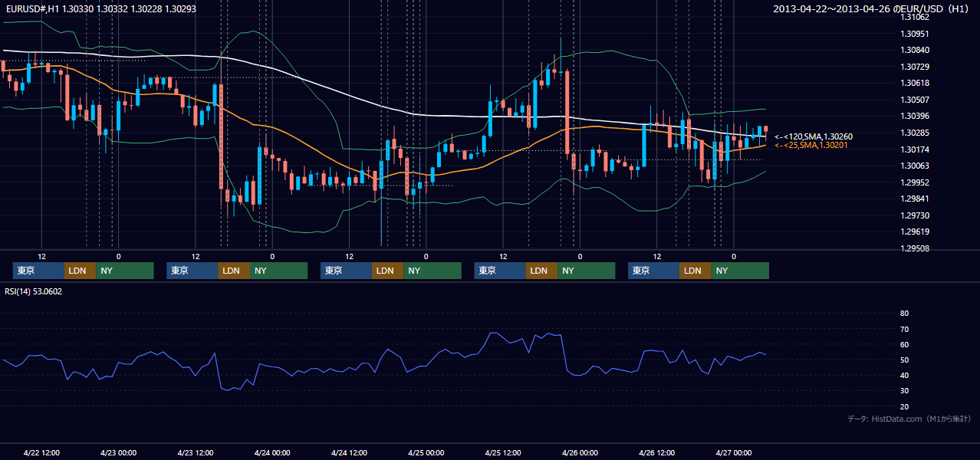Image resolution: width=980 pixels, height=460 pixels.
Task: Click price axis value 1.29619
Action: pos(915,232)
